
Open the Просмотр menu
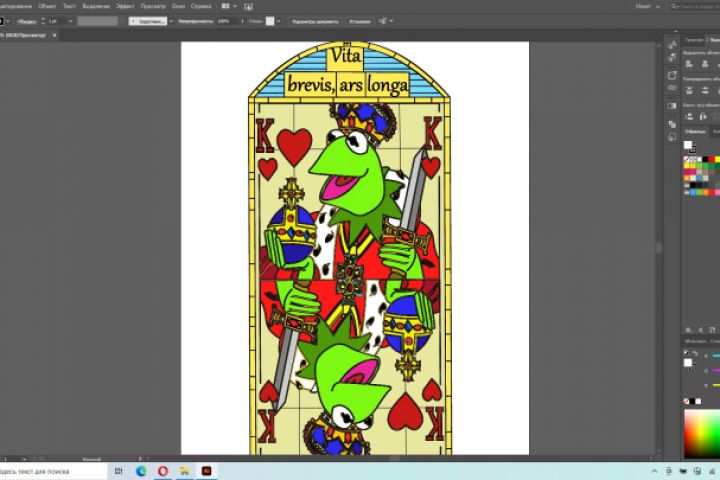click(152, 6)
